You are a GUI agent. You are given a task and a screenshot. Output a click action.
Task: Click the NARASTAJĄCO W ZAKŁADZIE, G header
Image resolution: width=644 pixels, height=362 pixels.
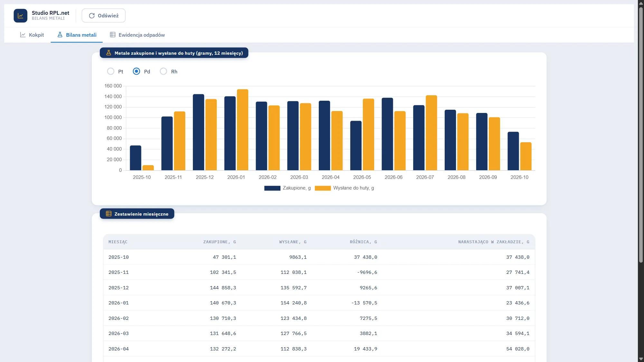tap(494, 242)
